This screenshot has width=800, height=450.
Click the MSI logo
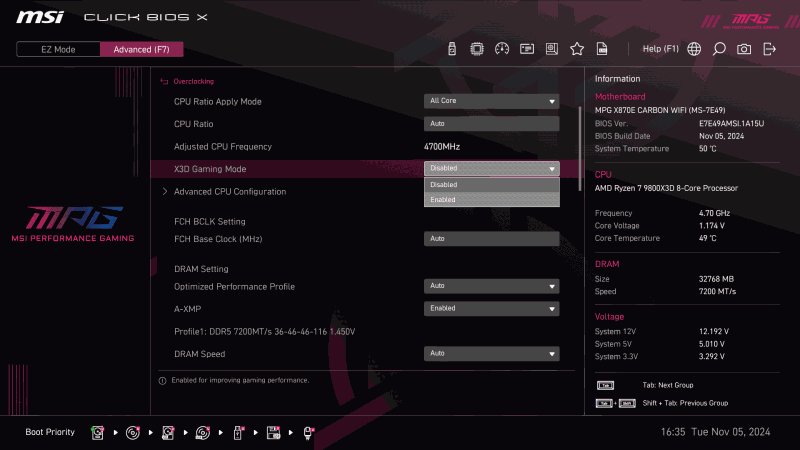tap(40, 17)
